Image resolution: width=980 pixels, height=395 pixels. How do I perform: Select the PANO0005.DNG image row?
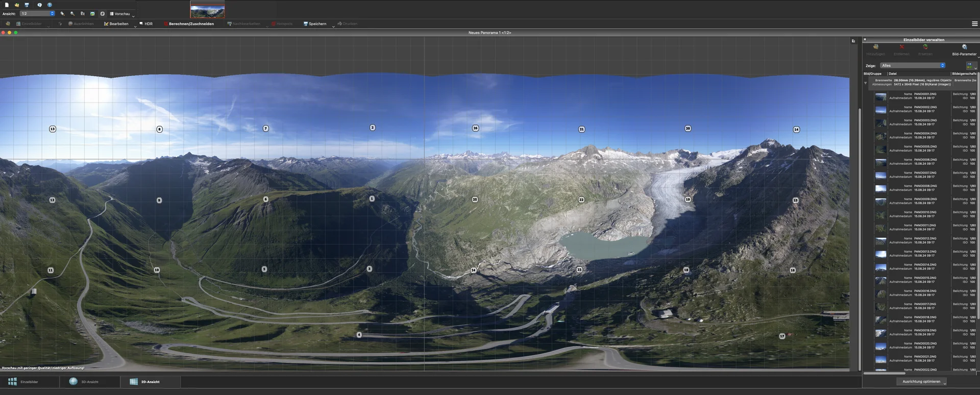coord(925,149)
